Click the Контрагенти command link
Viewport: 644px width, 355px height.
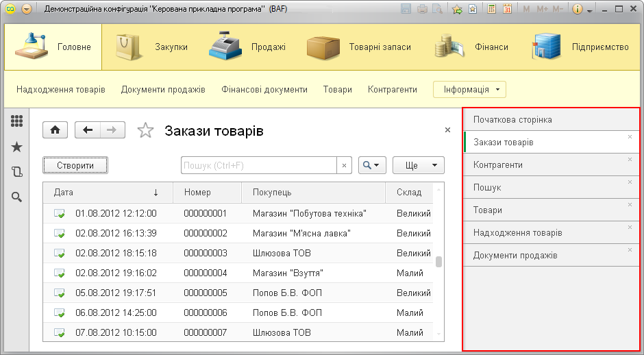coord(393,90)
